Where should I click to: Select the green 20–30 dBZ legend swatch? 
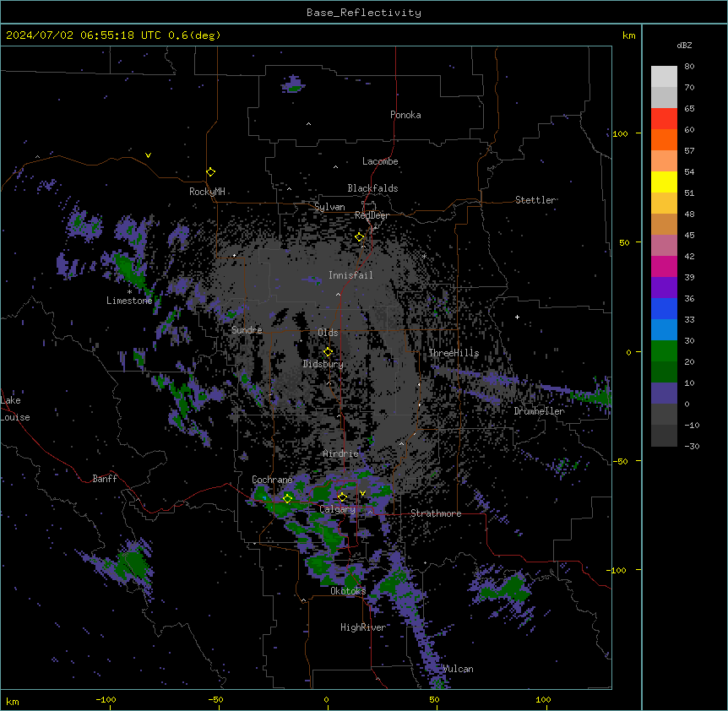click(664, 351)
